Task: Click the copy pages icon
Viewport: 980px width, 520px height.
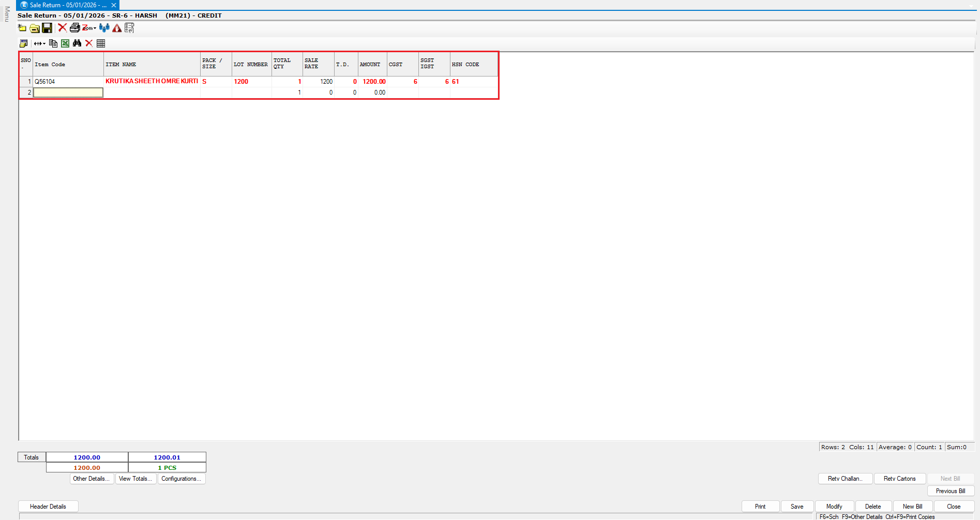Action: (53, 43)
